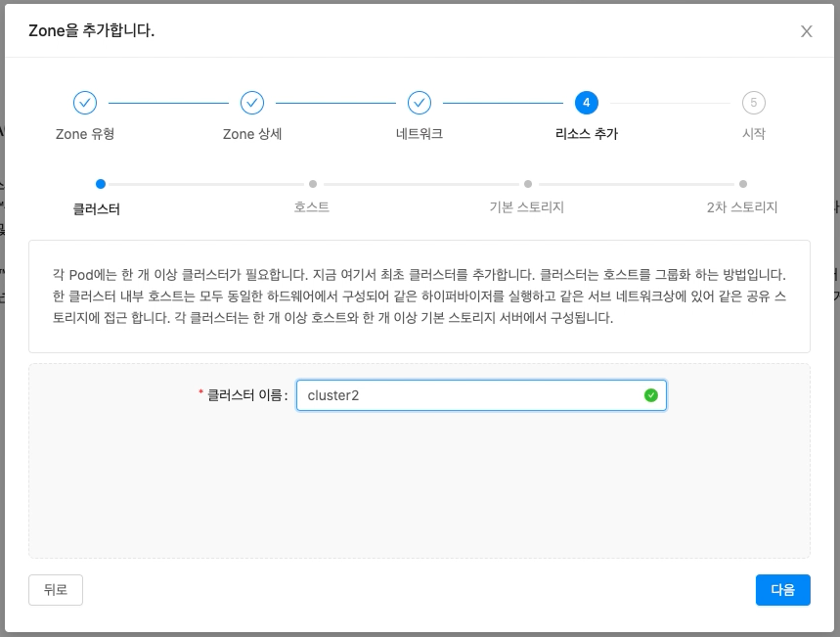This screenshot has width=840, height=637.
Task: Close the Zone 추가 dialog
Action: point(806,30)
